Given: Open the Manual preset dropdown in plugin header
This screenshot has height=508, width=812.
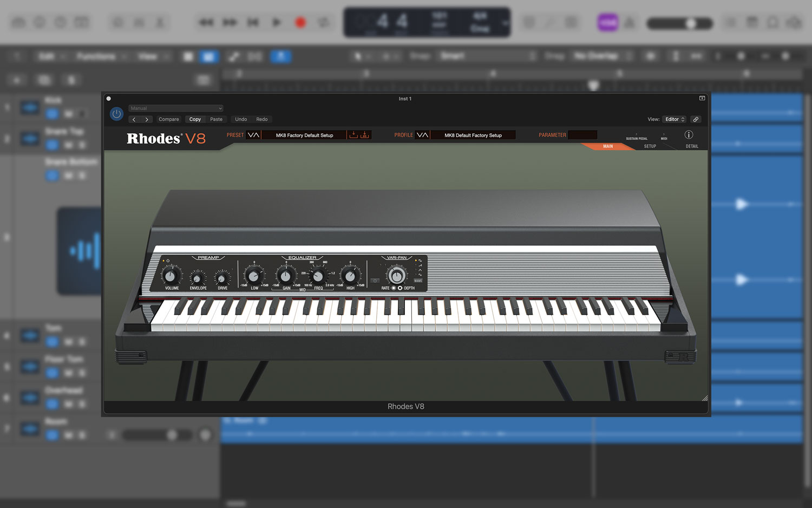Looking at the screenshot, I should click(x=176, y=108).
